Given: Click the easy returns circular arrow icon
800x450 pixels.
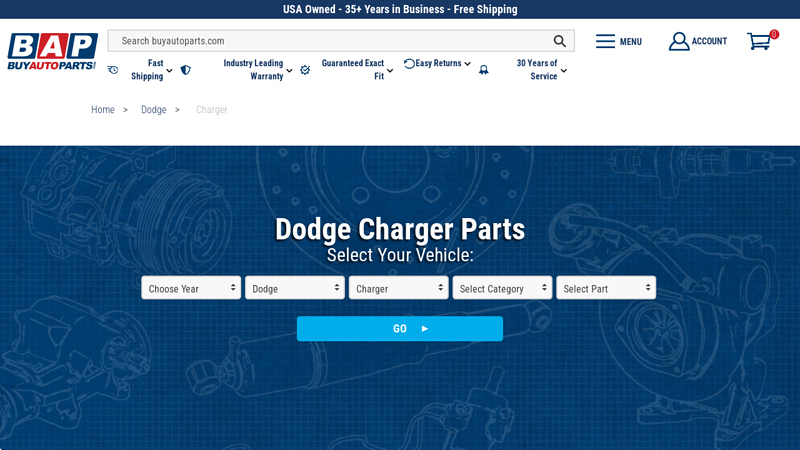Looking at the screenshot, I should click(x=409, y=64).
